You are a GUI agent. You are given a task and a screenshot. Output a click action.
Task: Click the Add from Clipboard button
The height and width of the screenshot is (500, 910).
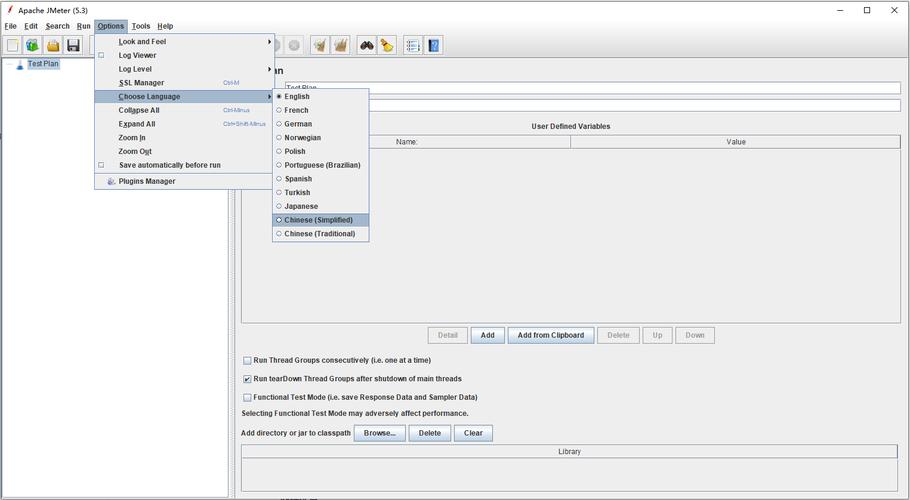(550, 335)
